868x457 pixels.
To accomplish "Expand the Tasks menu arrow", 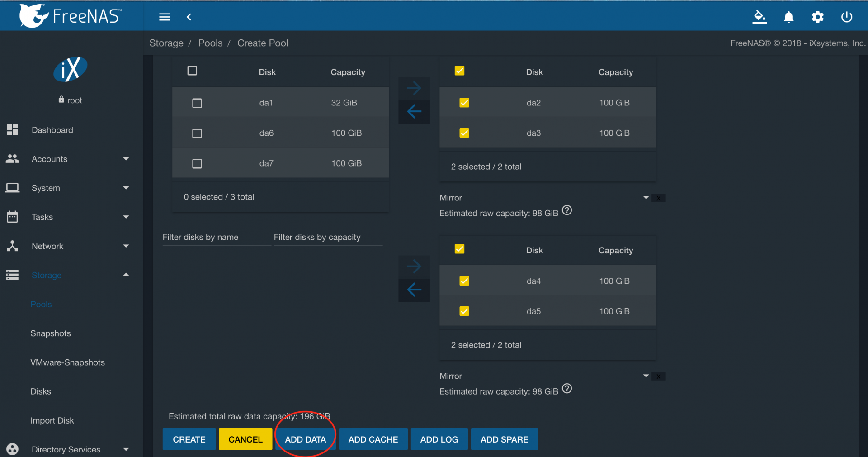I will 126,217.
